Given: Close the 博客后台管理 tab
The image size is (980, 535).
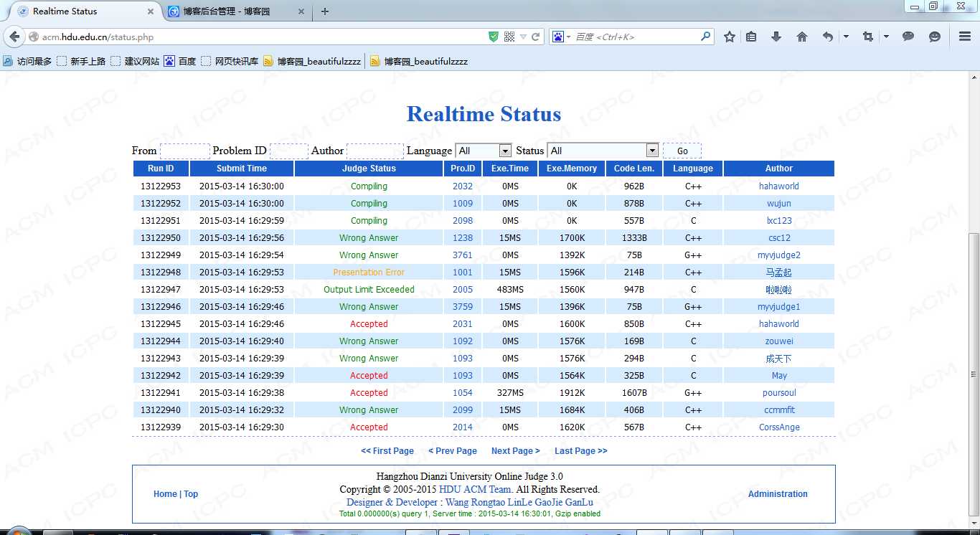Looking at the screenshot, I should coord(301,11).
